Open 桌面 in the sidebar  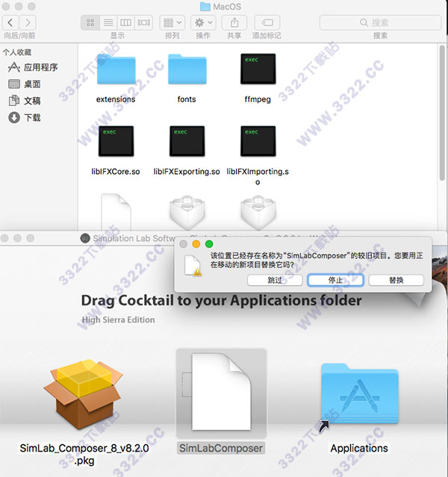[25, 84]
